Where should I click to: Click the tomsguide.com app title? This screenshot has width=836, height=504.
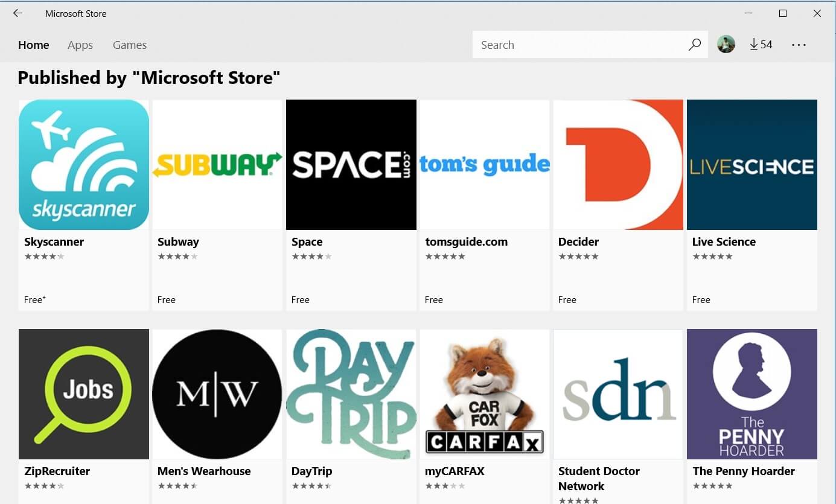(x=466, y=241)
